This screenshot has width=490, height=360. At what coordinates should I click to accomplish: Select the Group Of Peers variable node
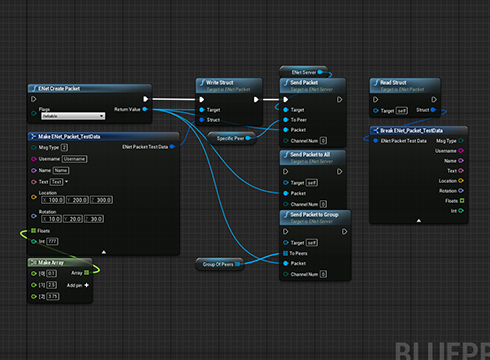point(219,264)
